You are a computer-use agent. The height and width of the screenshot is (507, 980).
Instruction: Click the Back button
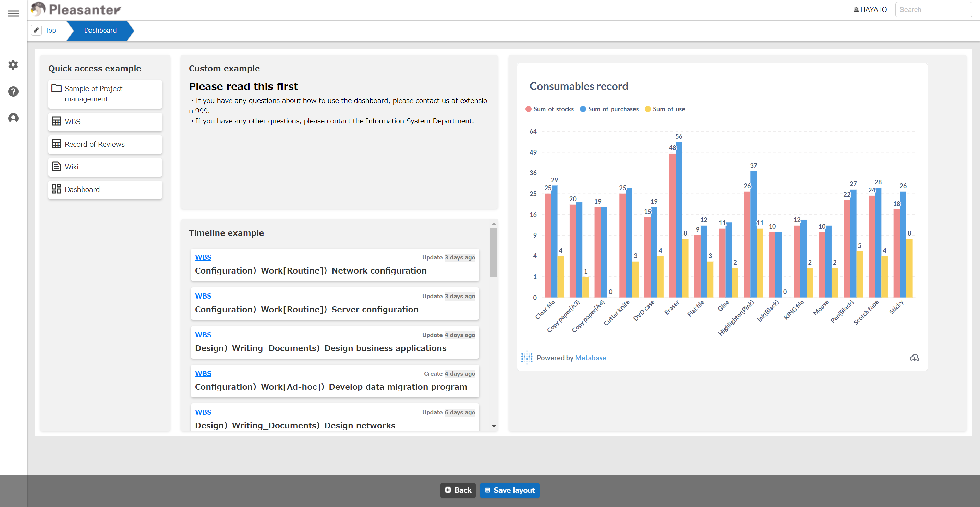pos(458,490)
